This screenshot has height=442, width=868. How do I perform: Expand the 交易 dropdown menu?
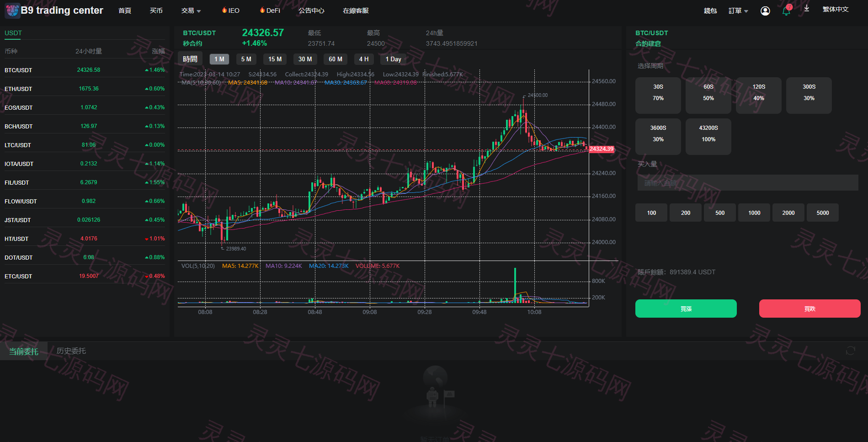(x=191, y=11)
